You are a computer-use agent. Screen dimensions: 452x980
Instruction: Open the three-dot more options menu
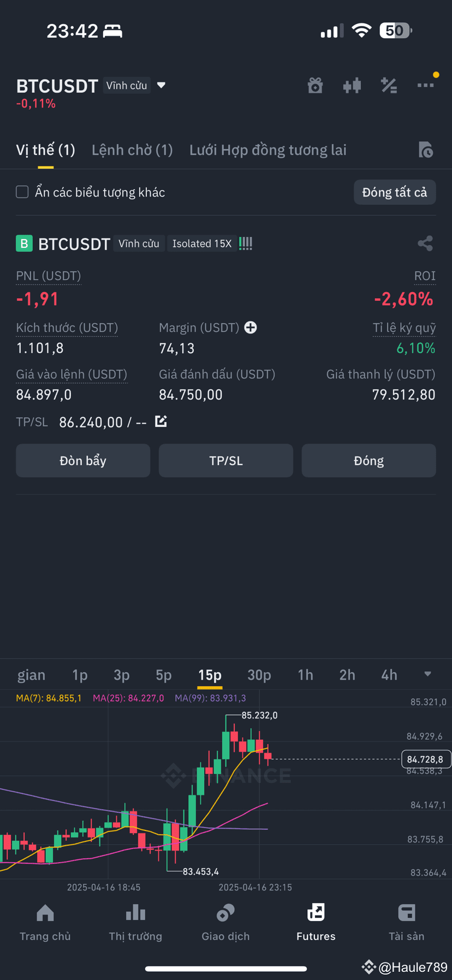point(425,85)
